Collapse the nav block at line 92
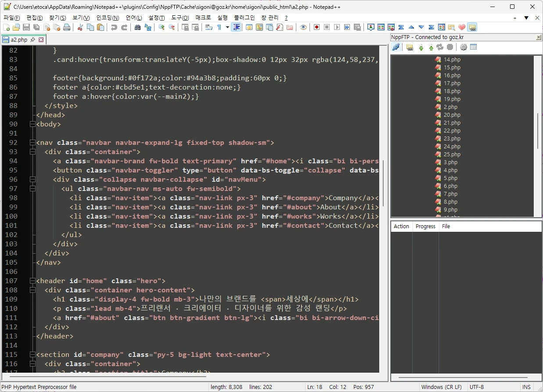Image resolution: width=543 pixels, height=392 pixels. coord(32,143)
